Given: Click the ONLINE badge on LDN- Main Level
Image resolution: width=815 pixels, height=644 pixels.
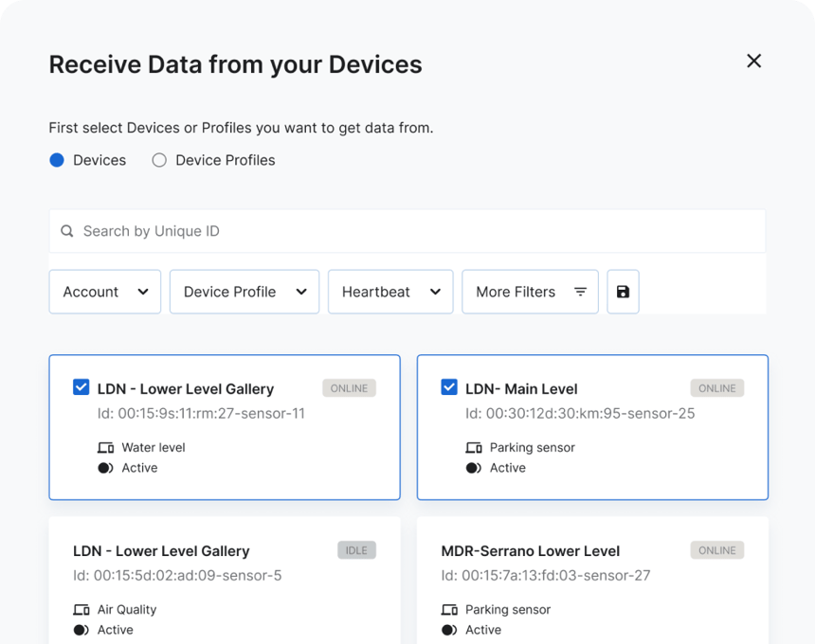Looking at the screenshot, I should (717, 388).
